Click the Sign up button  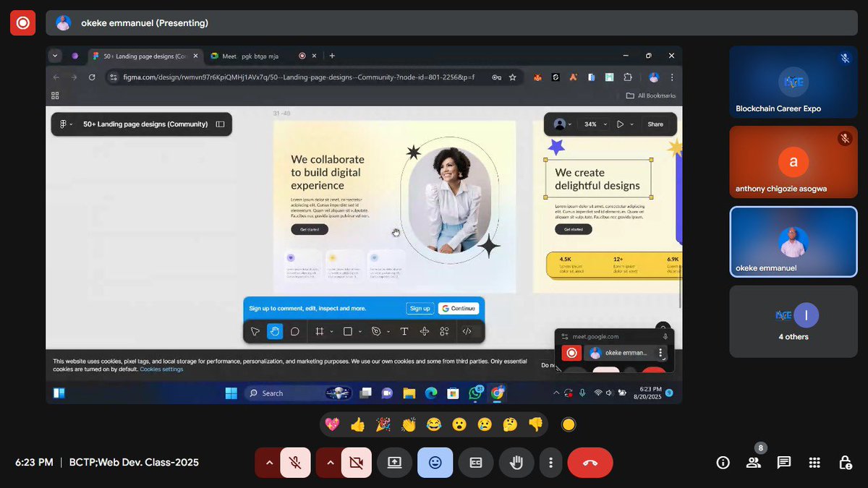[420, 308]
